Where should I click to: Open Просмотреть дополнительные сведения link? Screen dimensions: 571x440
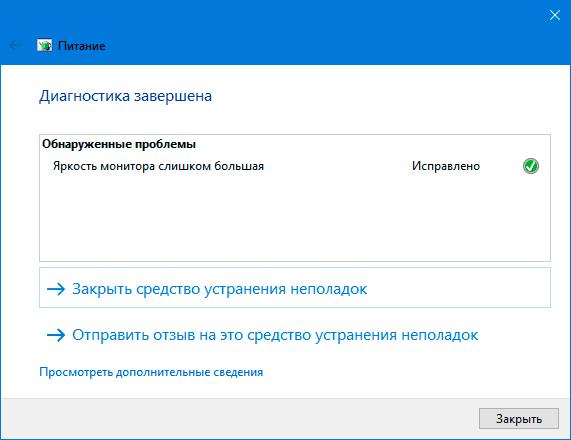tap(151, 372)
